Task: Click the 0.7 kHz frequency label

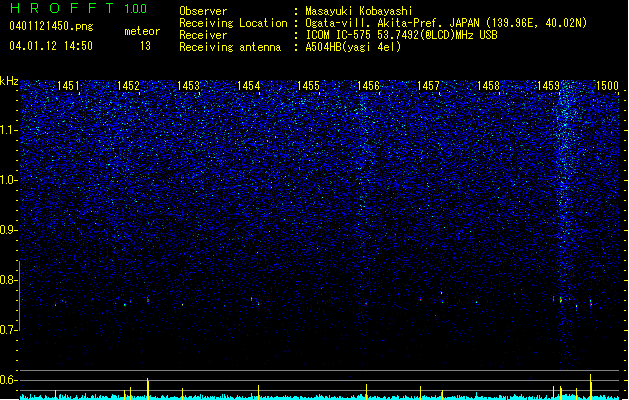Action: coord(8,330)
